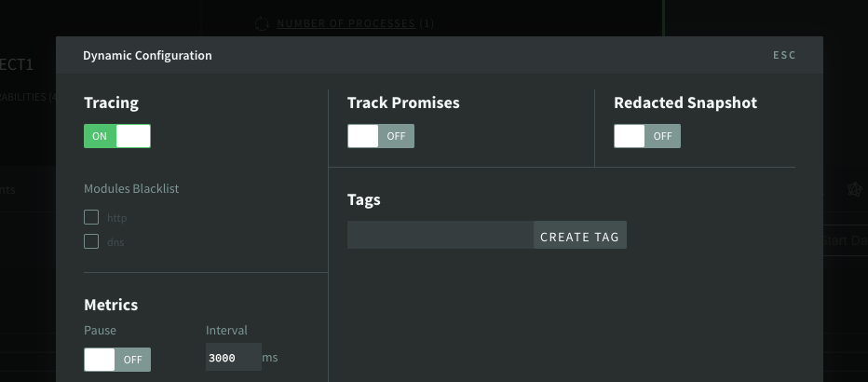
Task: Click the CREATE TAG button
Action: (x=579, y=236)
